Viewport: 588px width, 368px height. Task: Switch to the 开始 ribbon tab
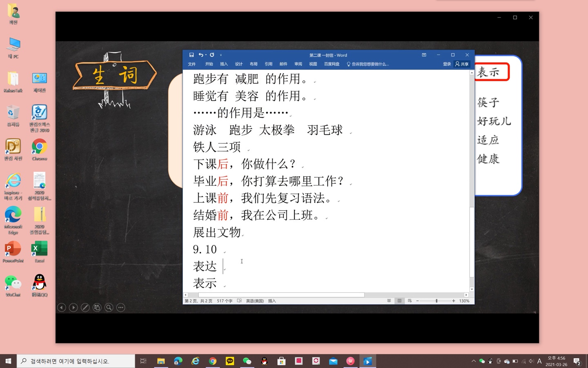[209, 64]
